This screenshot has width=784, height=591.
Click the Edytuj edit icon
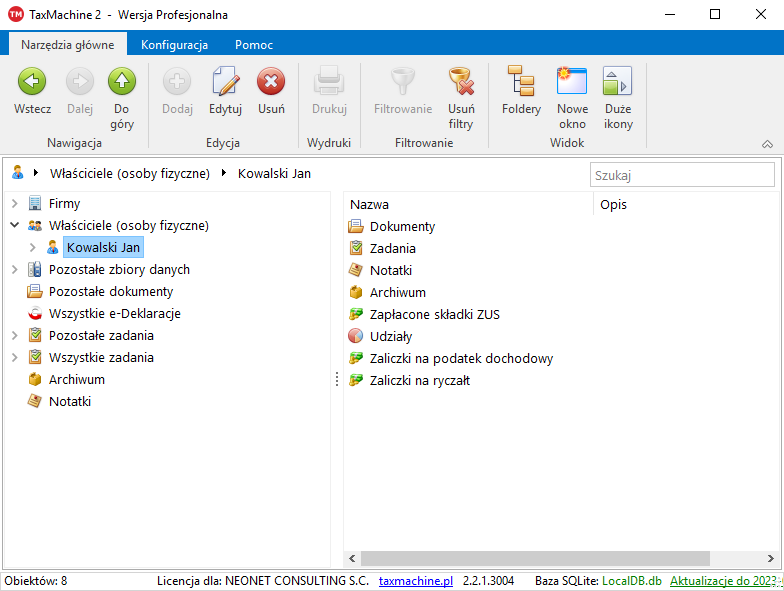(225, 82)
